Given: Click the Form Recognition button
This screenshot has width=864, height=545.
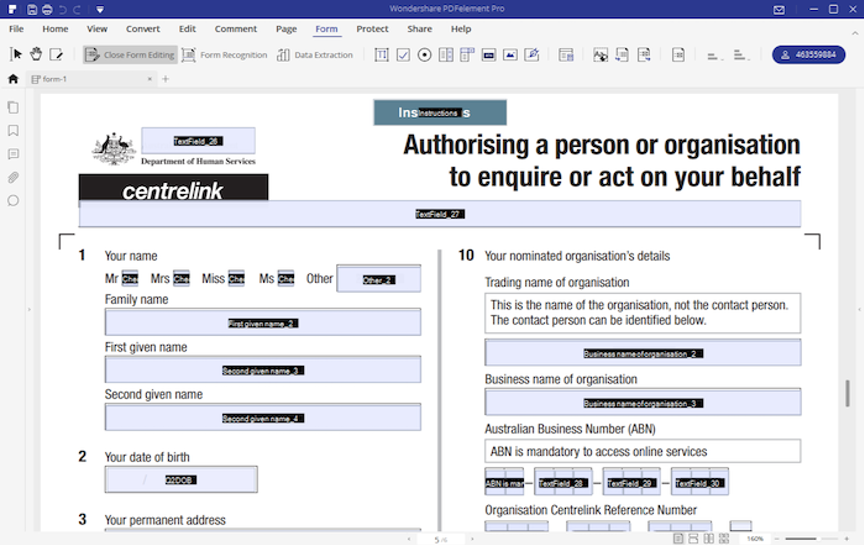Looking at the screenshot, I should point(225,55).
